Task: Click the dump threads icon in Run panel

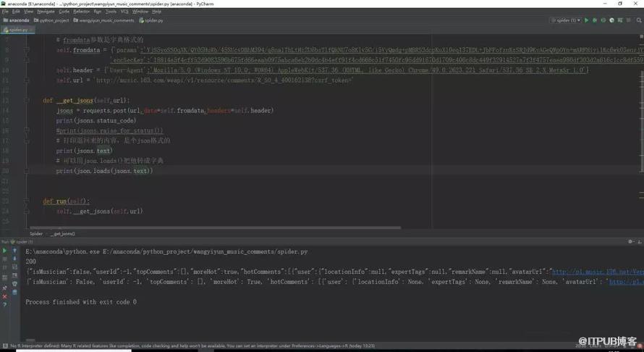Action: click(4, 278)
